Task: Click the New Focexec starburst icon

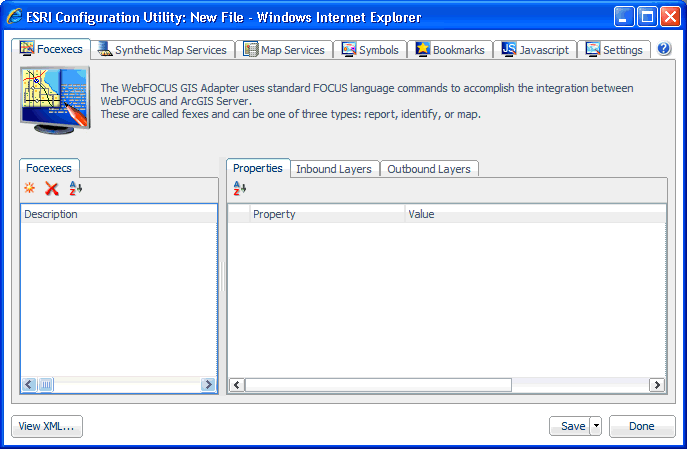Action: (29, 188)
